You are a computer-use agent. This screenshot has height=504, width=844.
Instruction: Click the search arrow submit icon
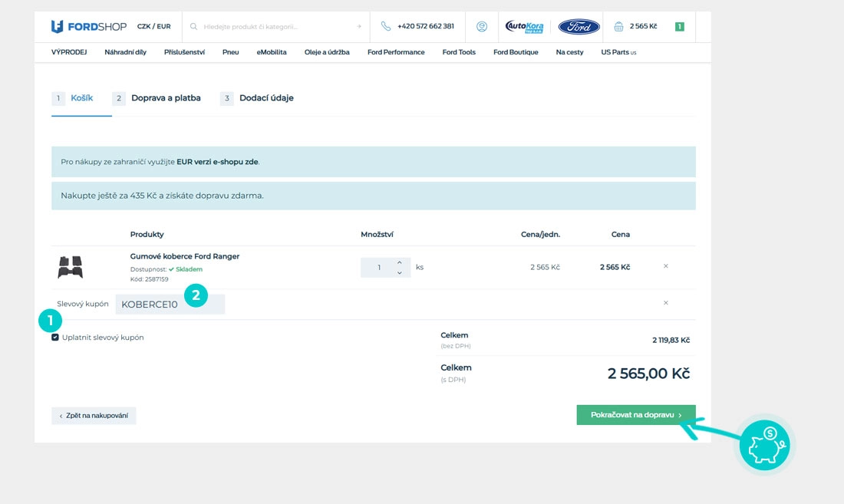pyautogui.click(x=358, y=26)
